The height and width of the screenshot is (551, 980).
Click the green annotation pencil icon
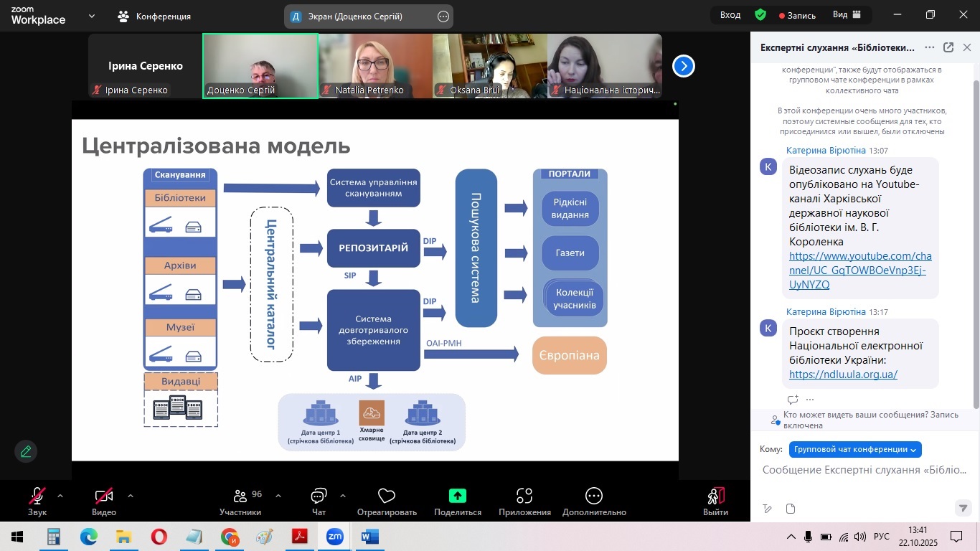click(x=26, y=451)
